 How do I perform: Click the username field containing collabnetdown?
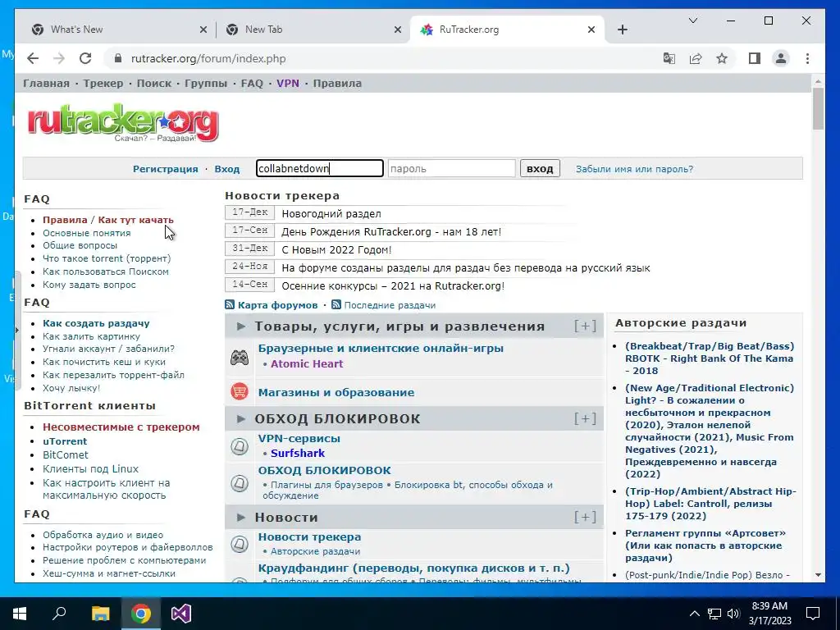(x=320, y=168)
